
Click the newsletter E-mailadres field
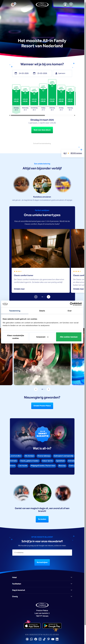point(42,552)
